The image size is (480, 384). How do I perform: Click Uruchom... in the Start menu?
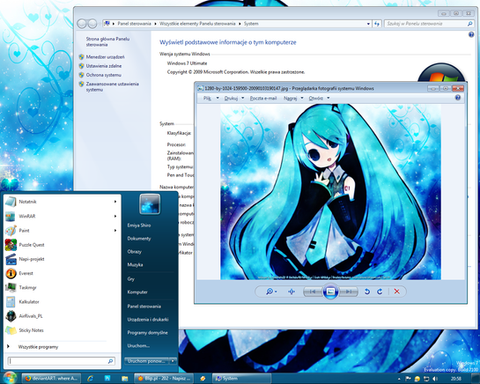coord(138,345)
